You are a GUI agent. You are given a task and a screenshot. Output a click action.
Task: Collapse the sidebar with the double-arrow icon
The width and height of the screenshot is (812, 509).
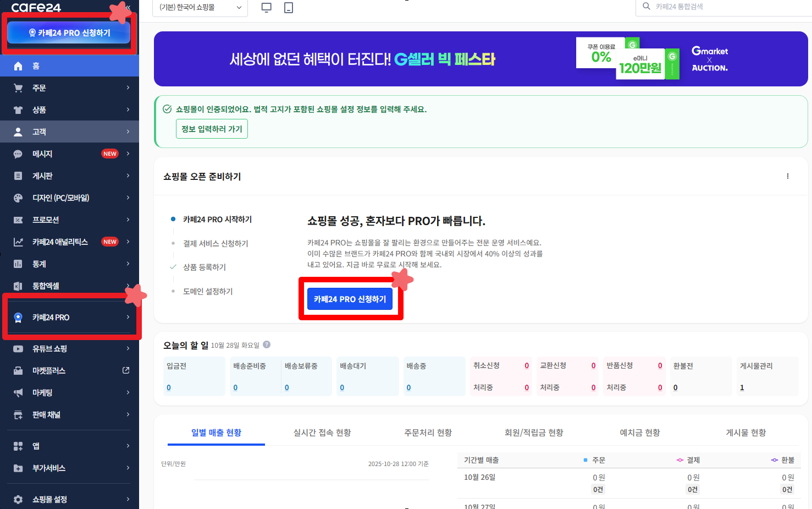pyautogui.click(x=128, y=7)
